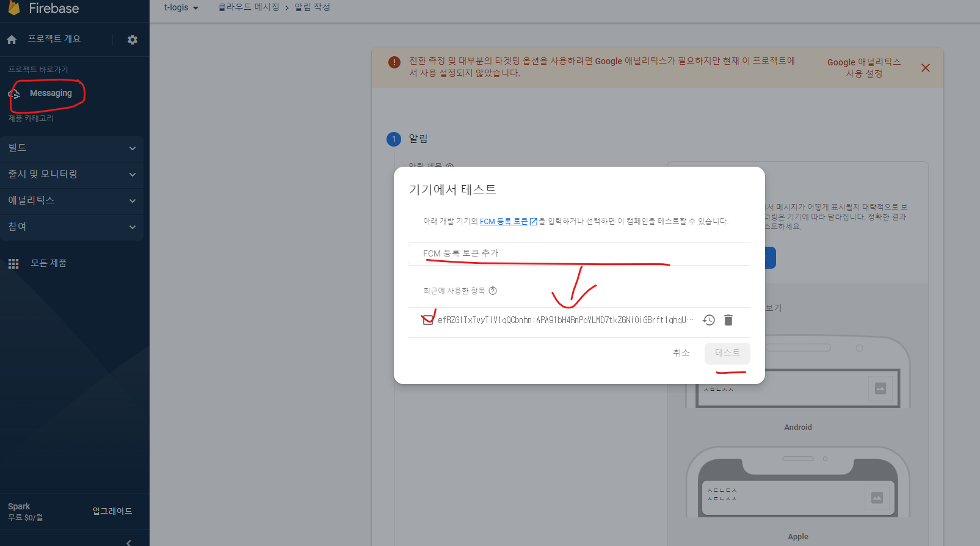980x546 pixels.
Task: Click the 알림 작성 breadcrumb
Action: (x=312, y=7)
